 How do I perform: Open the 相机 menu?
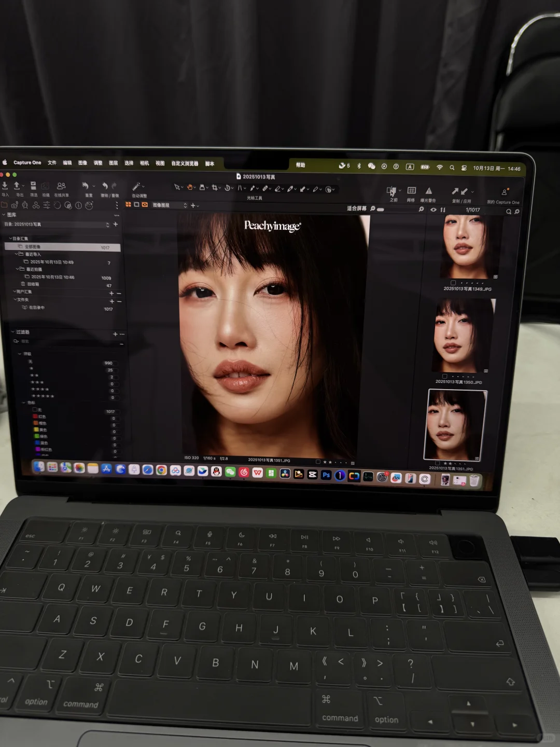click(145, 163)
